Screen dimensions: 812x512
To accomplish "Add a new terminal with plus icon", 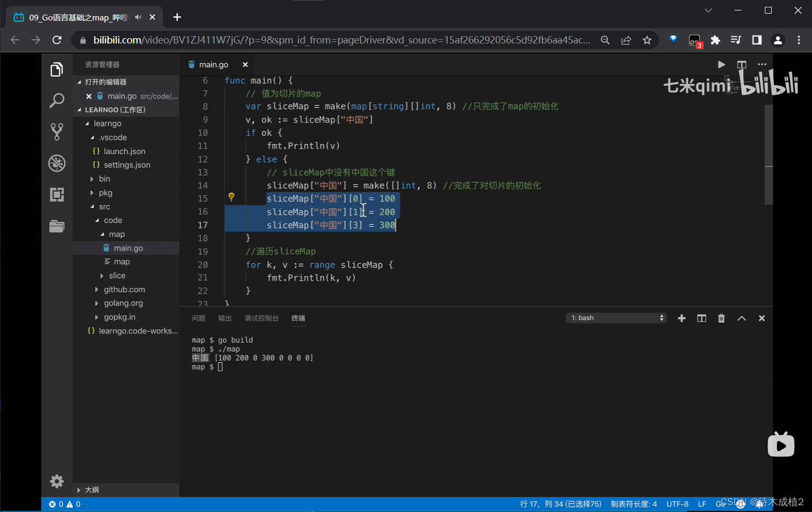I will click(682, 318).
